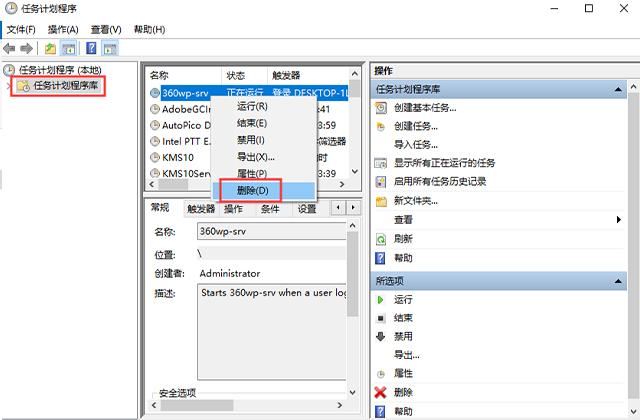This screenshot has height=420, width=640.
Task: Switch to the 设置 tab
Action: [x=307, y=209]
